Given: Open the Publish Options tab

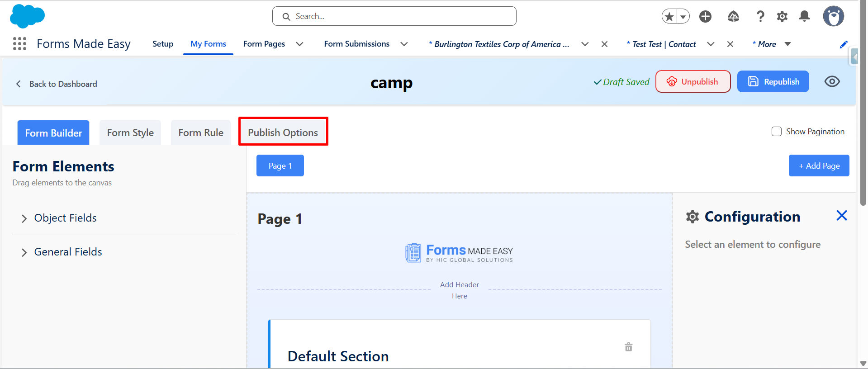Looking at the screenshot, I should click(x=283, y=132).
